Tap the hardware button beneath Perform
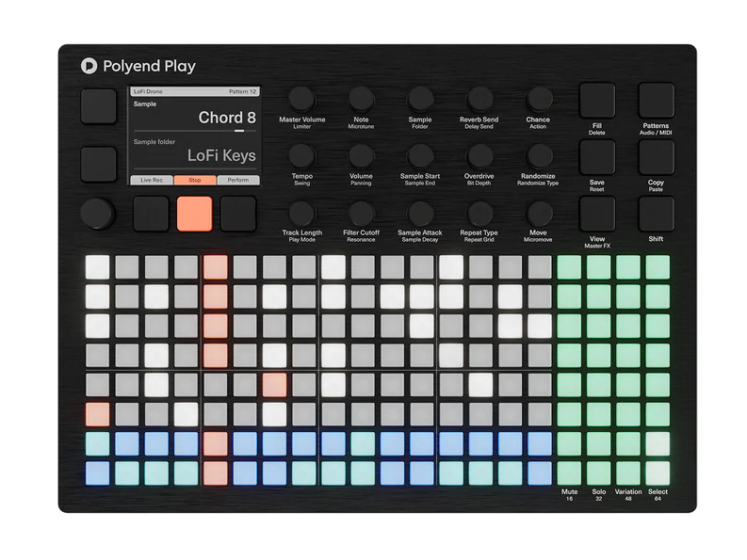The width and height of the screenshot is (747, 560). pos(238,214)
